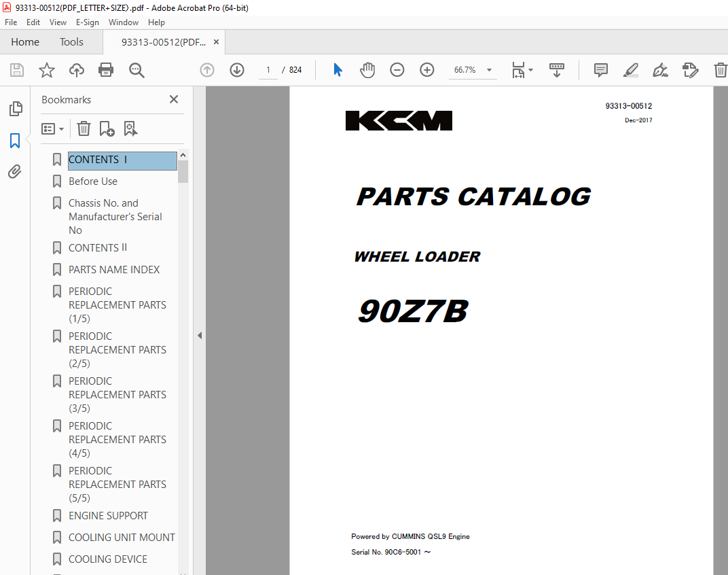728x575 pixels.
Task: Delete selected bookmark with trash icon
Action: point(84,128)
